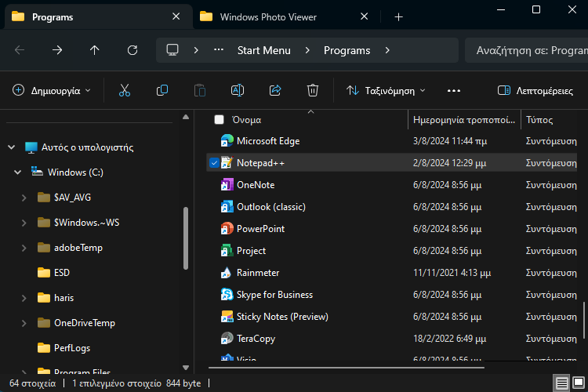The height and width of the screenshot is (392, 588).
Task: Click the Paste clipboard icon
Action: coord(200,90)
